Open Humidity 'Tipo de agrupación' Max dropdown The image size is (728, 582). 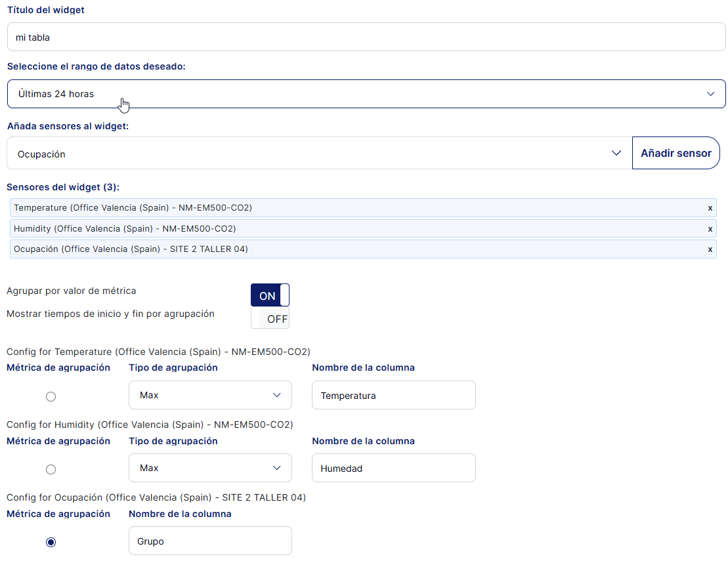click(x=210, y=468)
